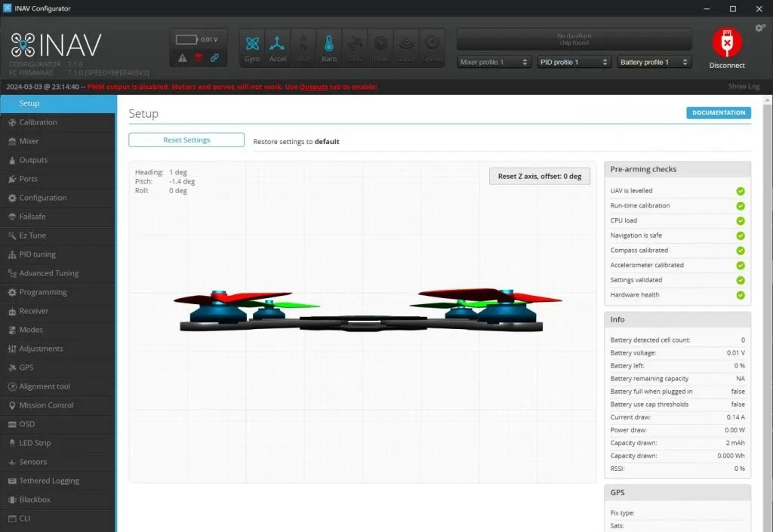
Task: Open the Tethered Logging tab
Action: (58, 481)
